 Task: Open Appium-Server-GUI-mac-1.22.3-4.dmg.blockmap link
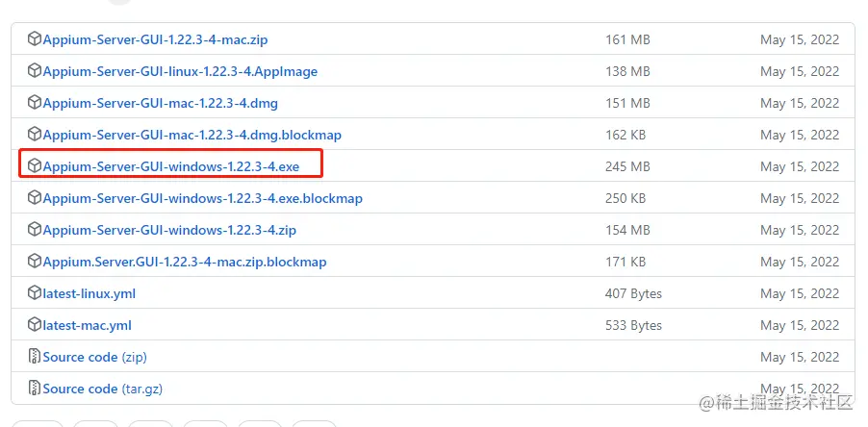(192, 135)
